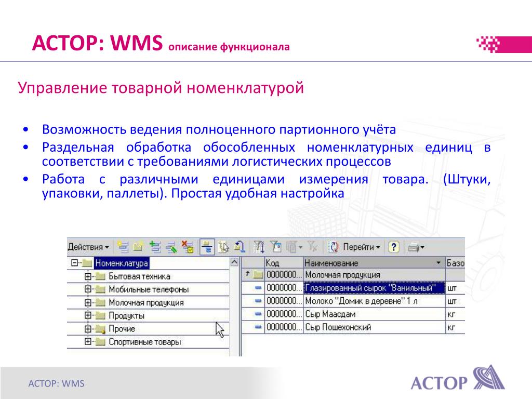Select the Сыр Маасдам row
The image size is (532, 399).
pos(353,314)
